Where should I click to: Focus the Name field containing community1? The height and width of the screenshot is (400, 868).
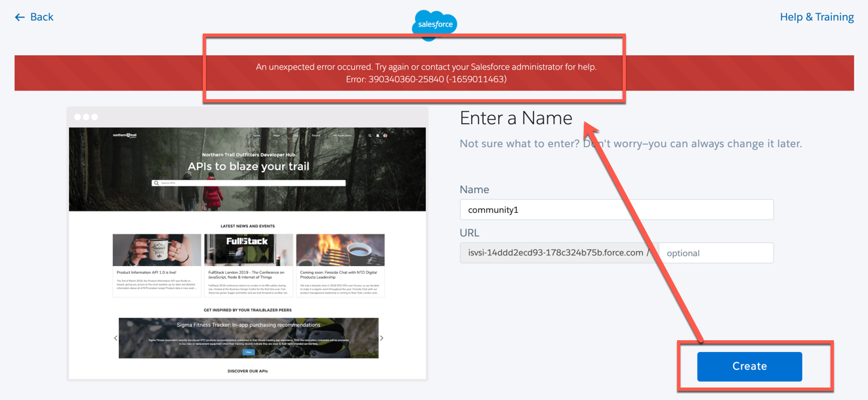(616, 210)
